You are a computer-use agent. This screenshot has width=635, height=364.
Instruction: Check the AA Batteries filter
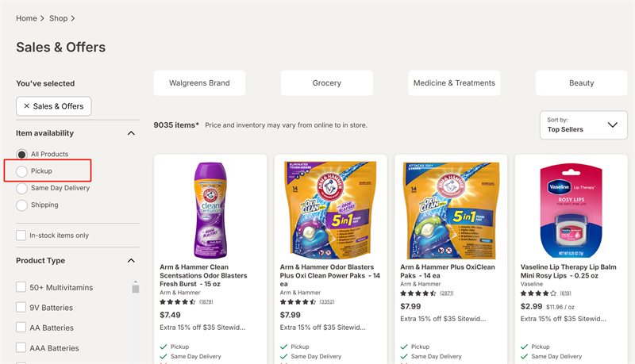click(x=21, y=328)
